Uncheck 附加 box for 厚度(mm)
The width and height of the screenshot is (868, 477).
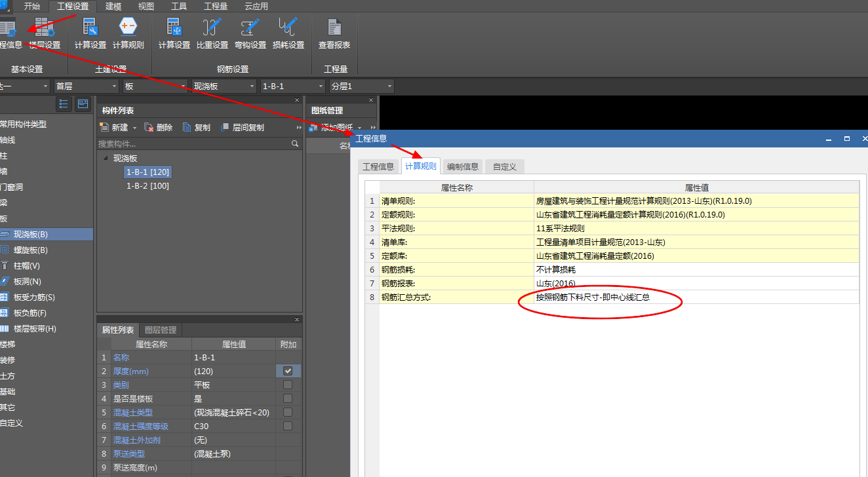pos(288,371)
